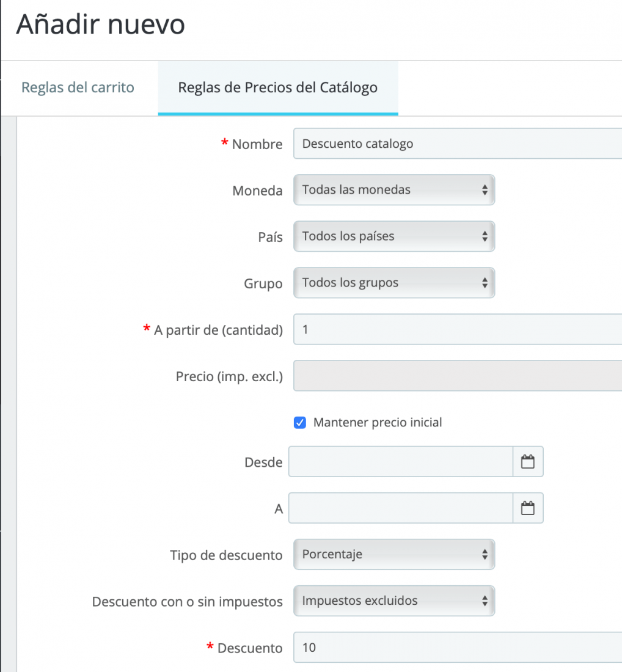This screenshot has height=672, width=622.
Task: Expand the País dropdown
Action: point(394,236)
